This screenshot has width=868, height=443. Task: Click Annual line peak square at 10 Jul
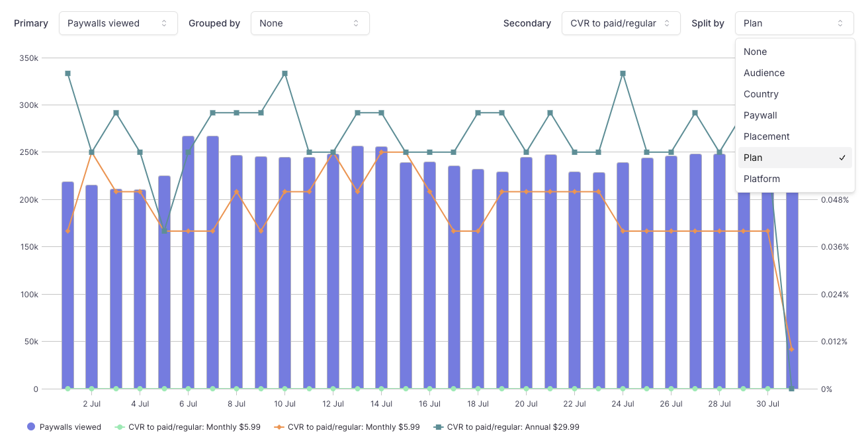pyautogui.click(x=284, y=74)
